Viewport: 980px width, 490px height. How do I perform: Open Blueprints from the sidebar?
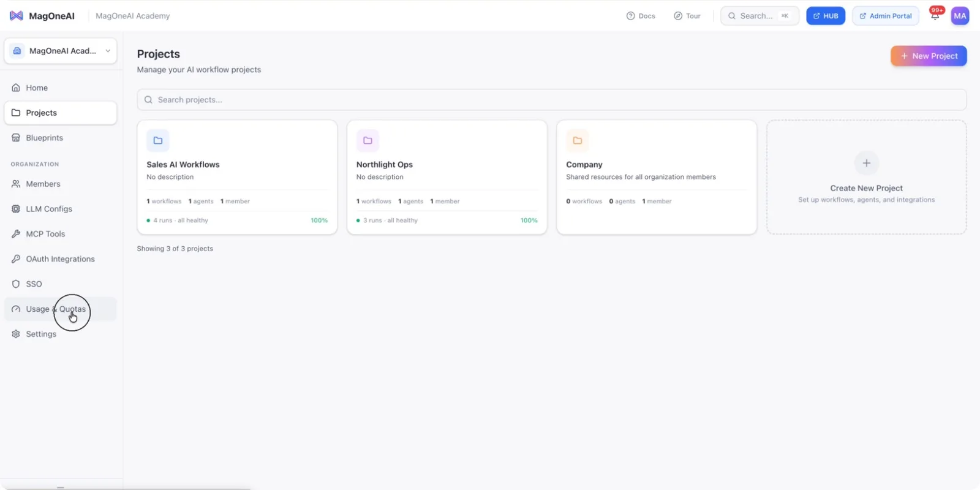click(61, 138)
